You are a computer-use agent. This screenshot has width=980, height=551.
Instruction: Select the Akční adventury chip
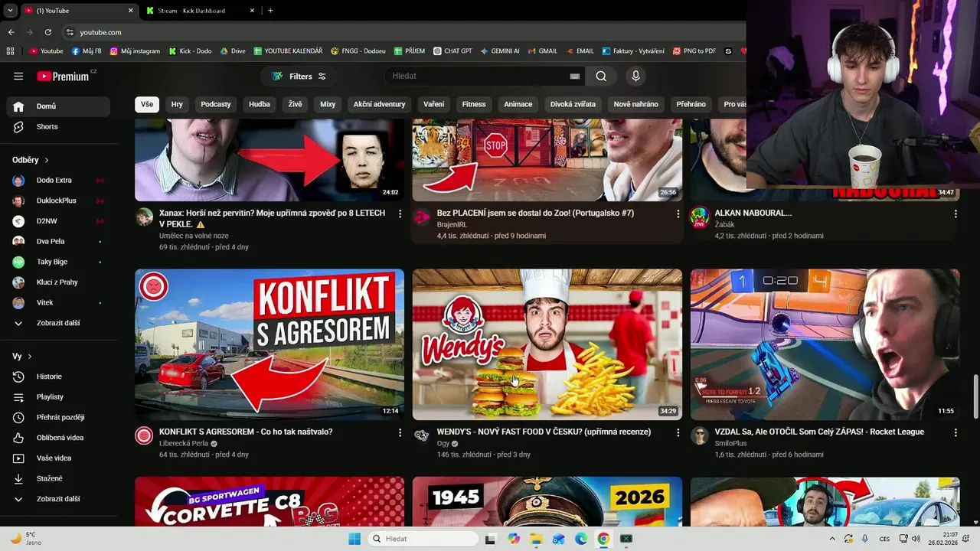click(x=379, y=104)
